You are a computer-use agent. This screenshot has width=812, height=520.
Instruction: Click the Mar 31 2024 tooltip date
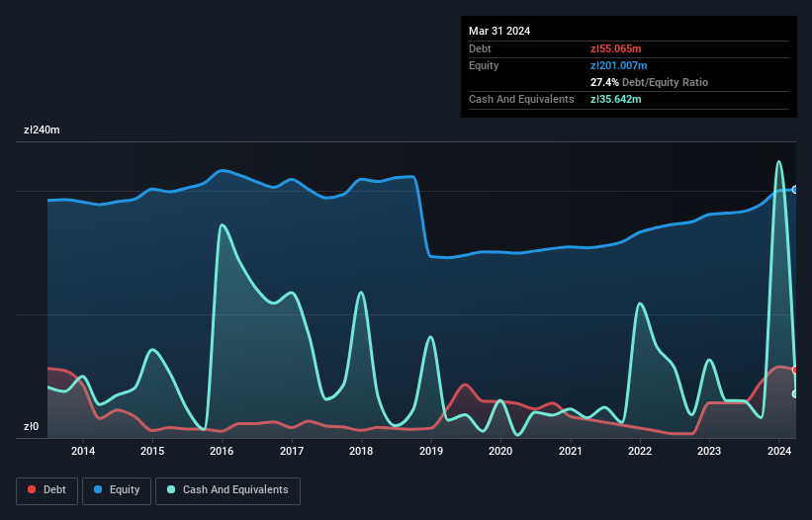pos(499,31)
